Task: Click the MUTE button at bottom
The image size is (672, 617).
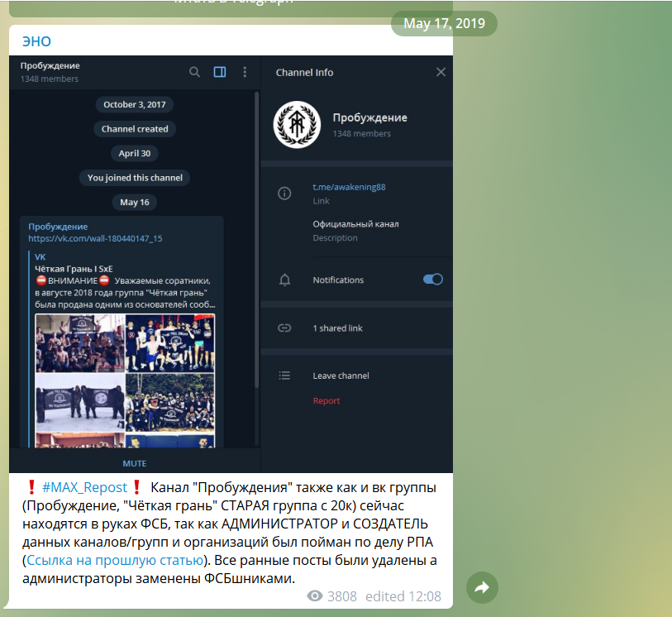Action: (x=135, y=463)
